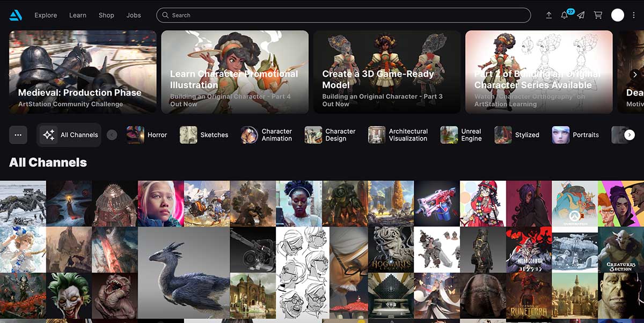Show more channels with right arrow
This screenshot has height=323, width=644.
pos(630,135)
